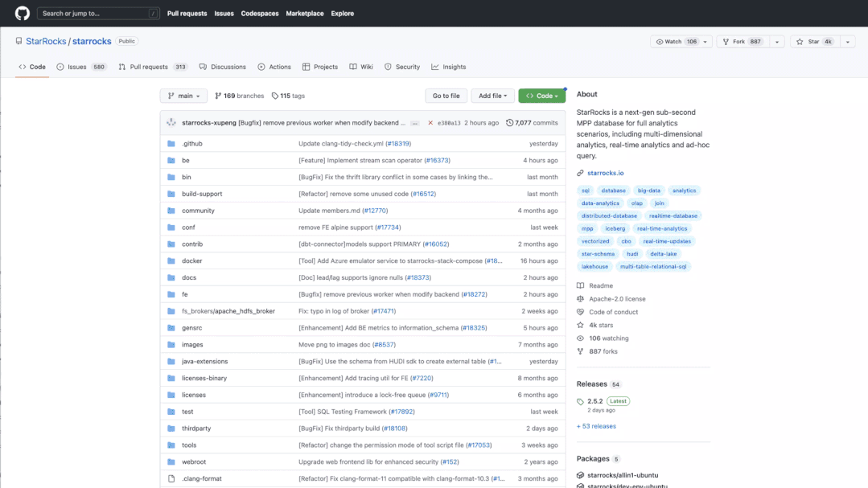868x488 pixels.
Task: Click the lakehouse topic tag
Action: click(x=594, y=267)
